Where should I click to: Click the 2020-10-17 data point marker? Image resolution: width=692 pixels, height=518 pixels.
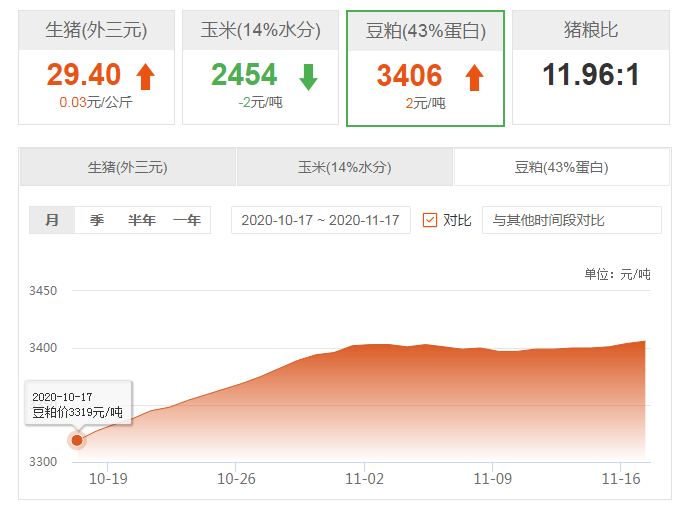[77, 440]
